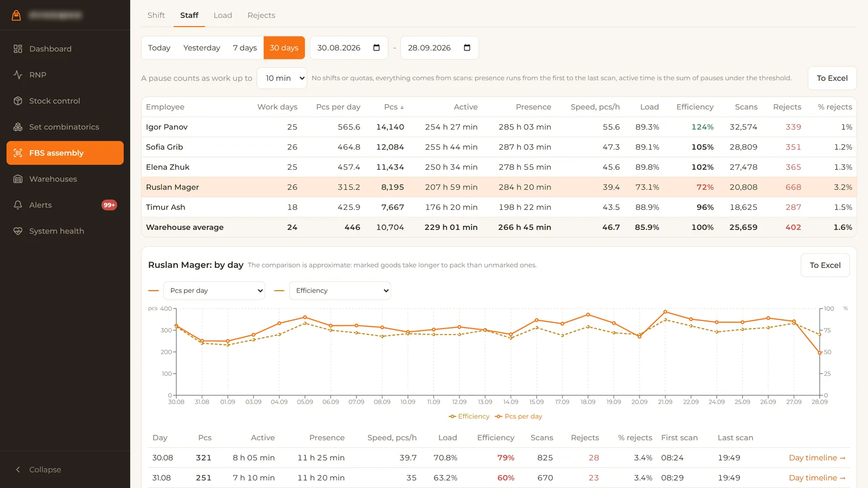868x488 pixels.
Task: Click the lock logo icon in sidebar header
Action: pyautogui.click(x=16, y=15)
